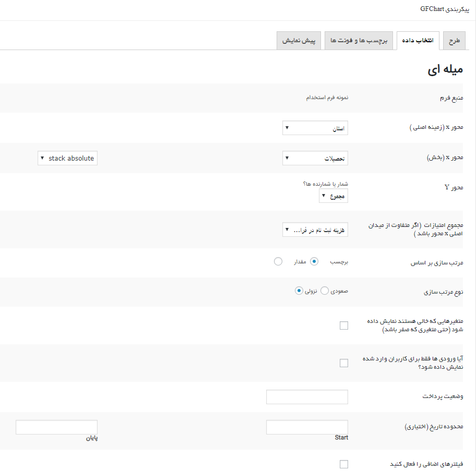Select the radio button next to برچسب
The width and height of the screenshot is (476, 471).
pyautogui.click(x=314, y=261)
